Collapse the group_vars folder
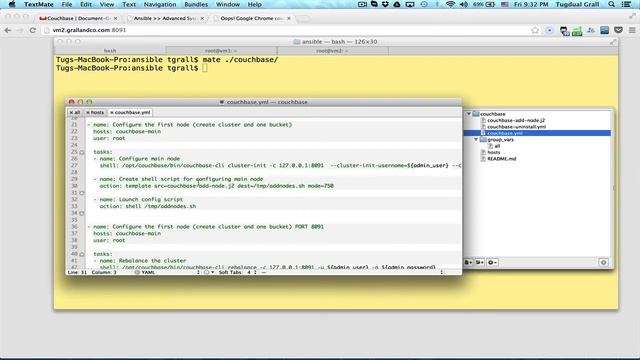The width and height of the screenshot is (640, 360). [x=476, y=140]
